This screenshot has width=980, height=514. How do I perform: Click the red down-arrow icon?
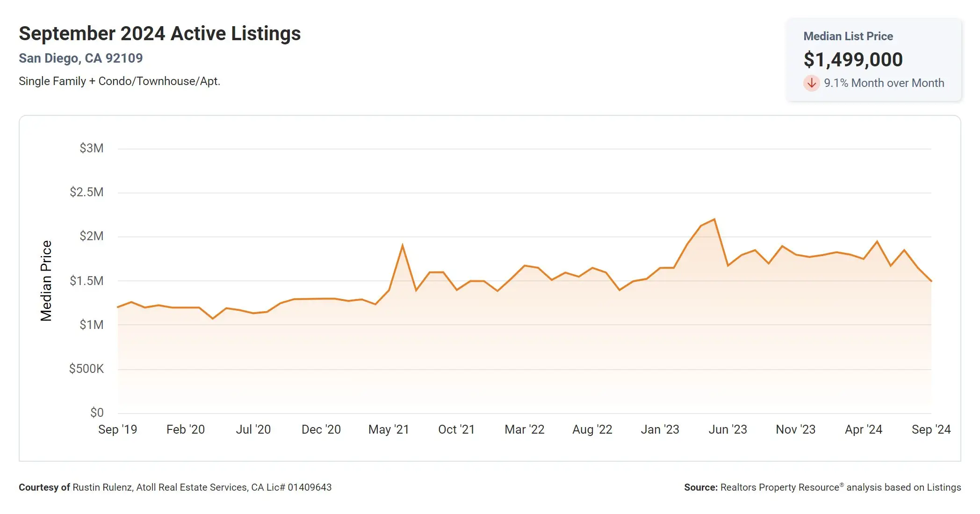811,83
